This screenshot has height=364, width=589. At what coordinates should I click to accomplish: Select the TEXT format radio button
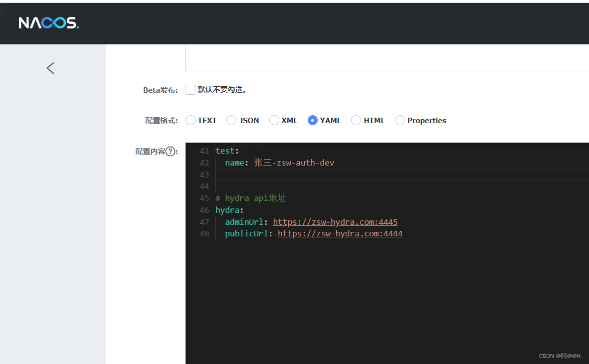pyautogui.click(x=191, y=120)
